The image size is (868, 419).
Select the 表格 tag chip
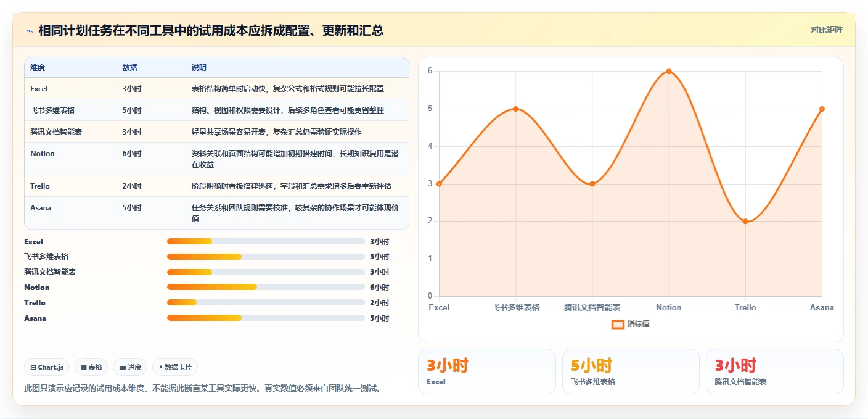pyautogui.click(x=91, y=367)
